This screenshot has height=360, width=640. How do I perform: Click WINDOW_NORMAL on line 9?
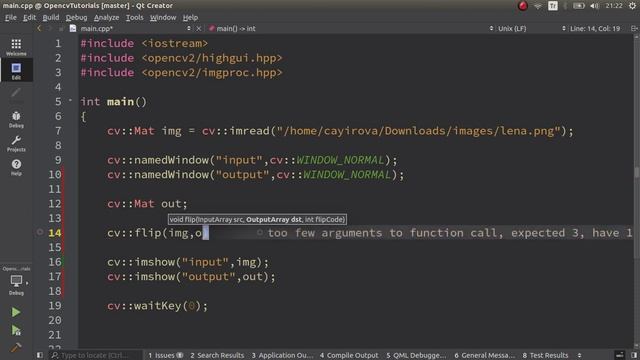(340, 160)
